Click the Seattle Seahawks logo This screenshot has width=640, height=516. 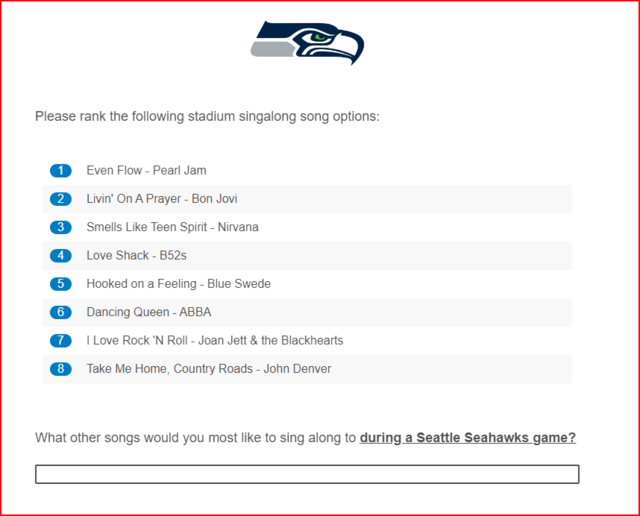click(x=307, y=43)
